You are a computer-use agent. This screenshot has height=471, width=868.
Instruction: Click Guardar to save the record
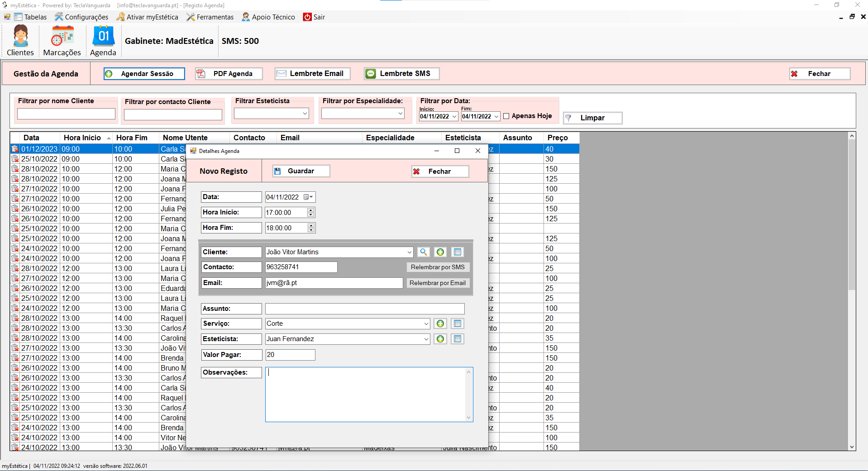click(301, 171)
